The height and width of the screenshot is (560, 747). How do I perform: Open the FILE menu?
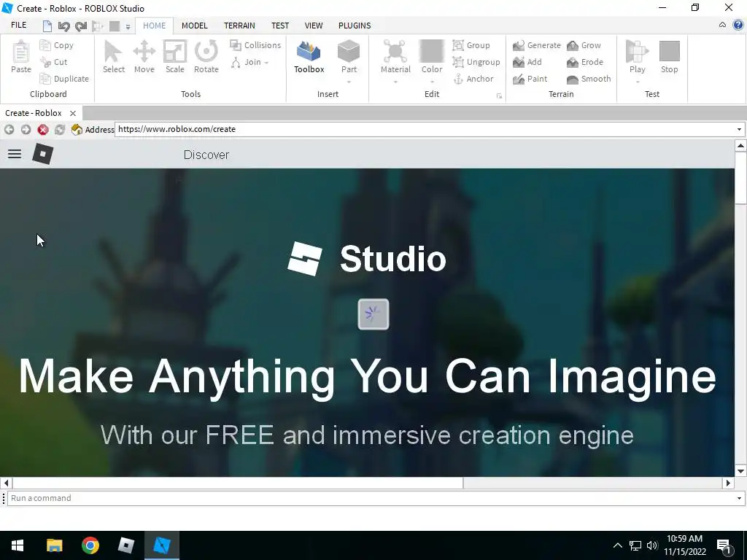tap(18, 26)
